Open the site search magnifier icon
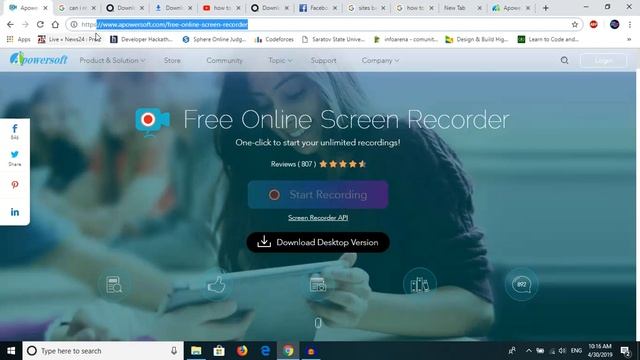Screen dimensions: 640x360 click(x=564, y=60)
